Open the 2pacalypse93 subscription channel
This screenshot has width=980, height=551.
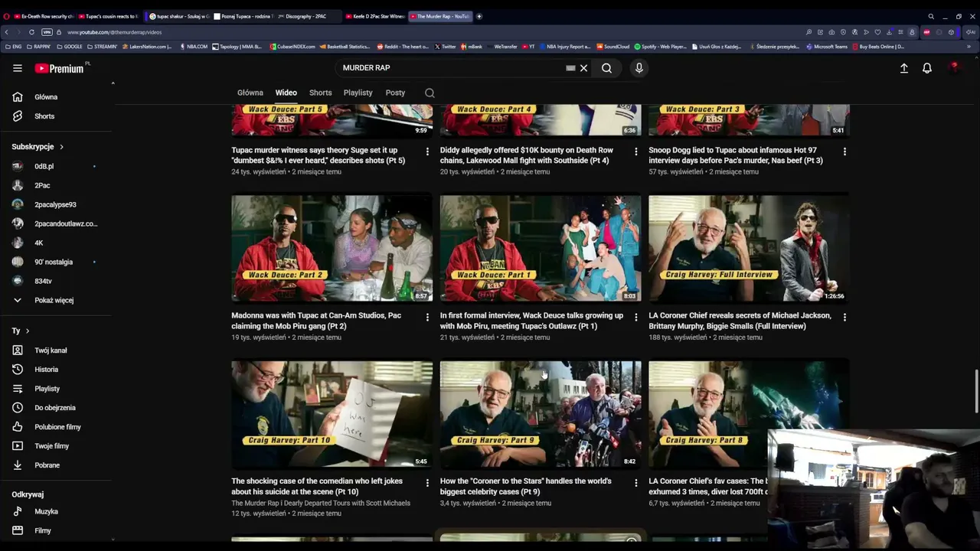(55, 204)
